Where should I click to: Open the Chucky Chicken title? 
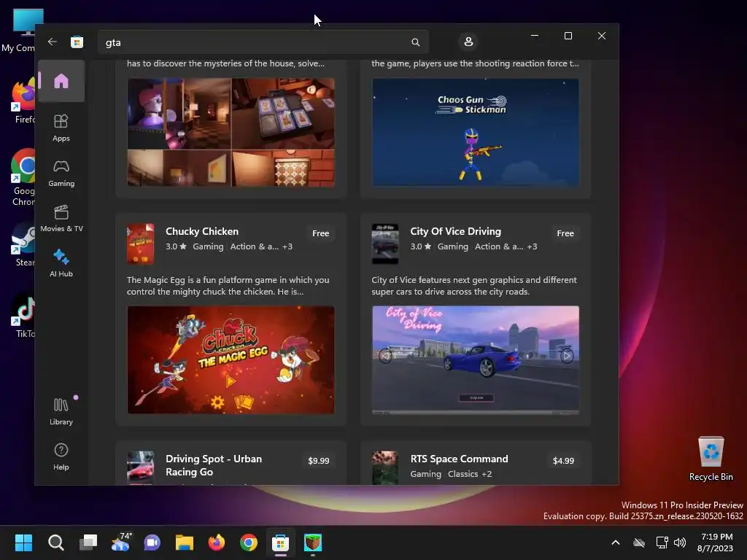click(202, 231)
